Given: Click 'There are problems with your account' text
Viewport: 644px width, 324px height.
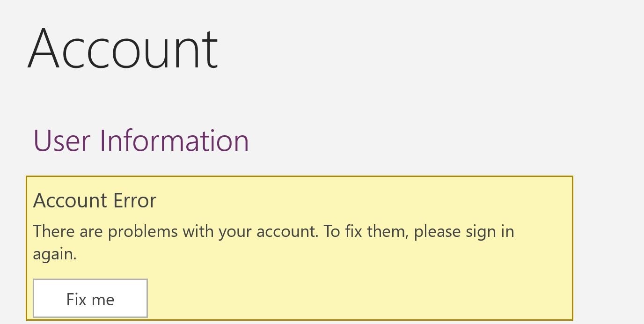Looking at the screenshot, I should tap(173, 232).
